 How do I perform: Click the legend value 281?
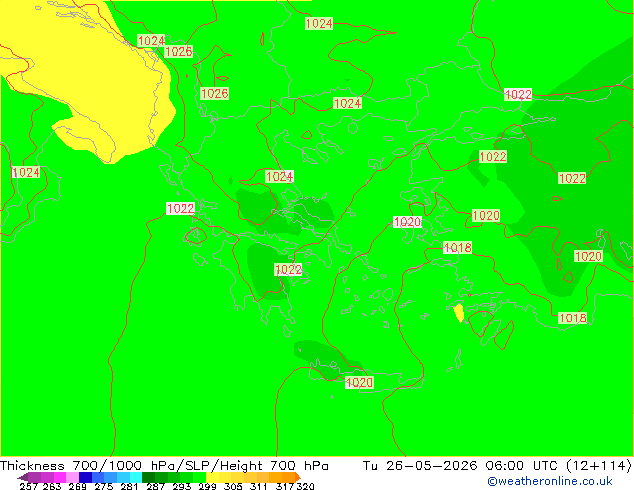[x=129, y=486]
